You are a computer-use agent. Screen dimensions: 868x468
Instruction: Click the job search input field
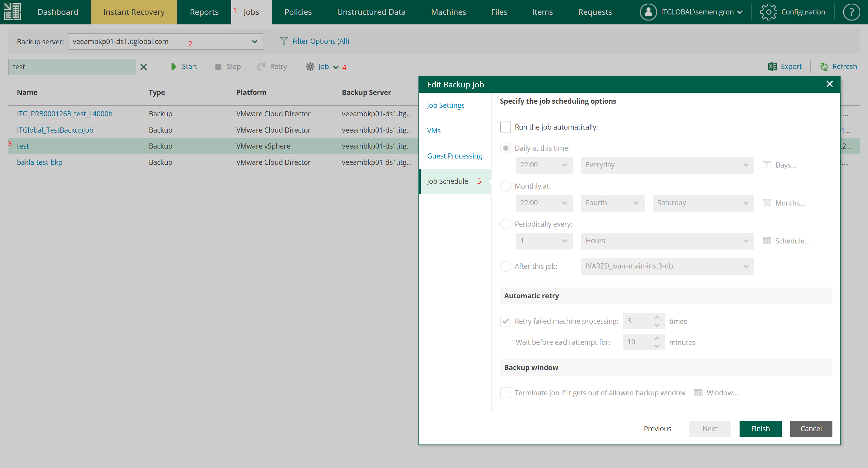coord(72,67)
